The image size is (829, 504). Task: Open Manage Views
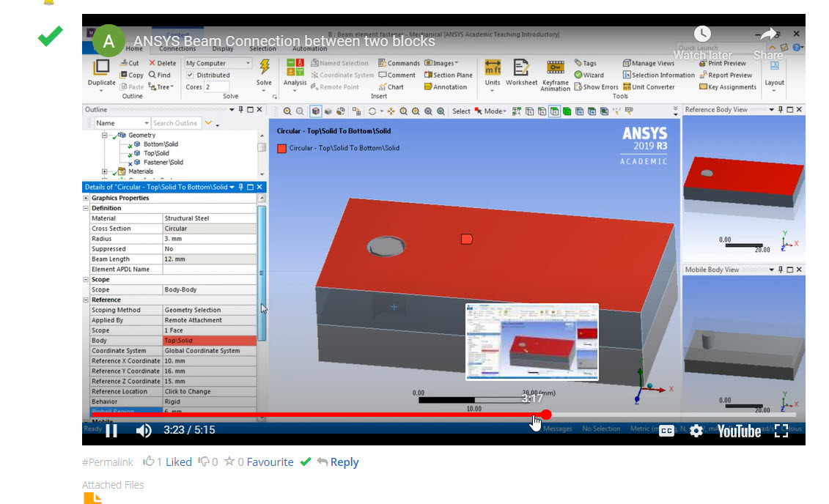pos(648,63)
